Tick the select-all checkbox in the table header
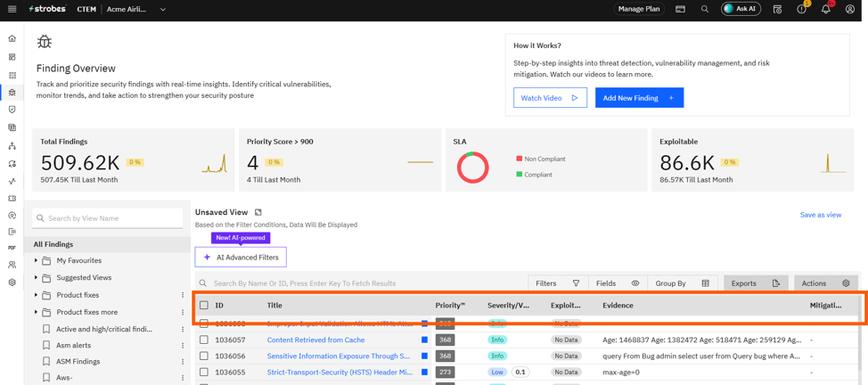The width and height of the screenshot is (868, 385). [x=204, y=305]
